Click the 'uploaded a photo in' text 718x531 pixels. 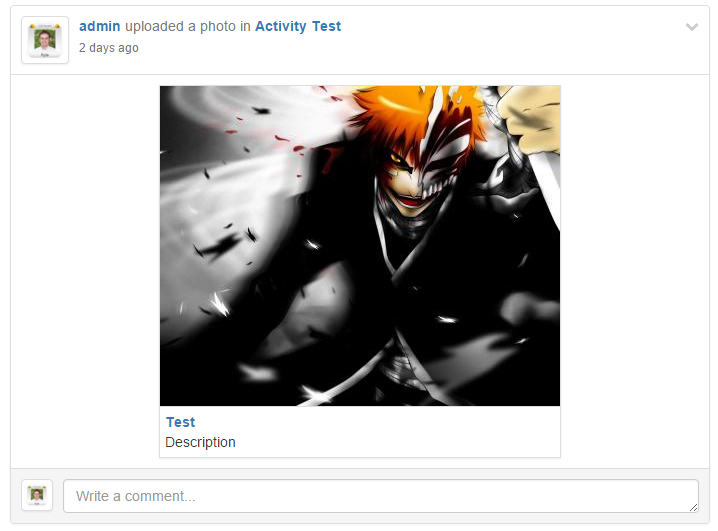coord(188,26)
